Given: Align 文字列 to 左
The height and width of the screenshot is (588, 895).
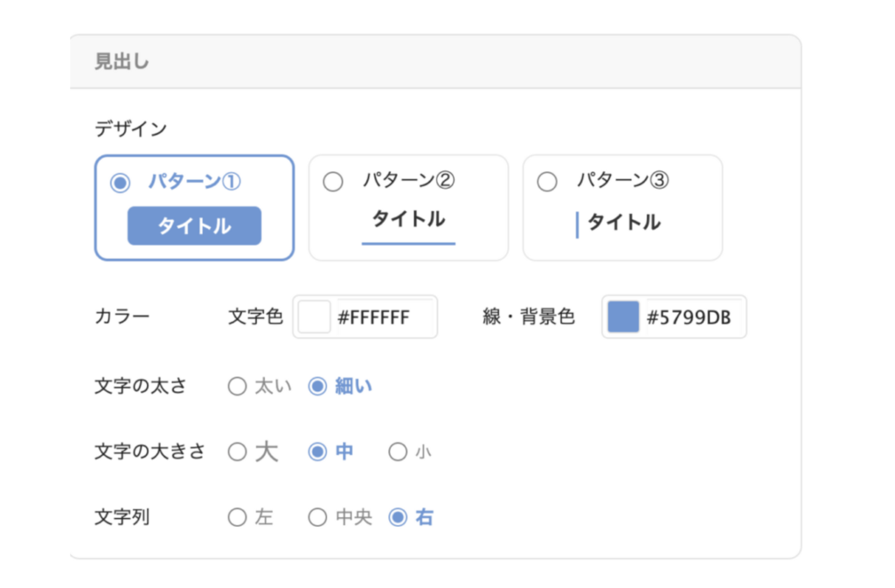Looking at the screenshot, I should coord(237,517).
